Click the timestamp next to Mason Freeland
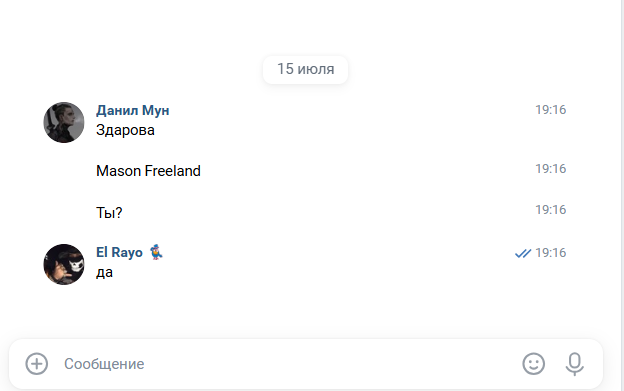 click(550, 169)
